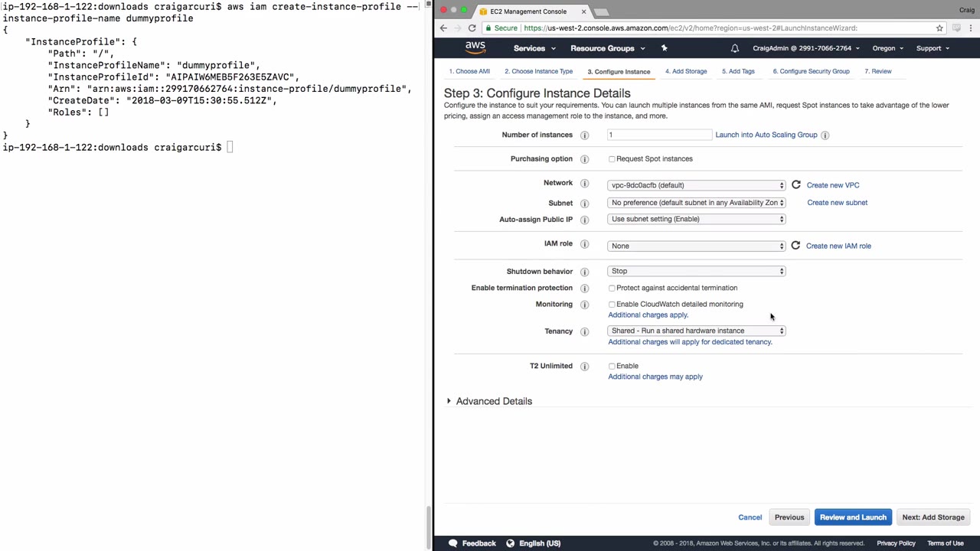Refresh the IAM role list
The width and height of the screenshot is (980, 551).
795,246
